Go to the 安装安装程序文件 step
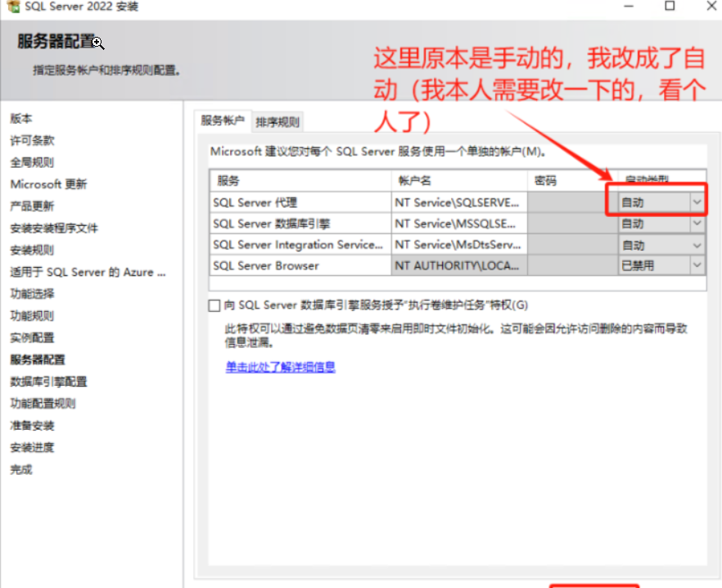The height and width of the screenshot is (588, 722). click(54, 228)
